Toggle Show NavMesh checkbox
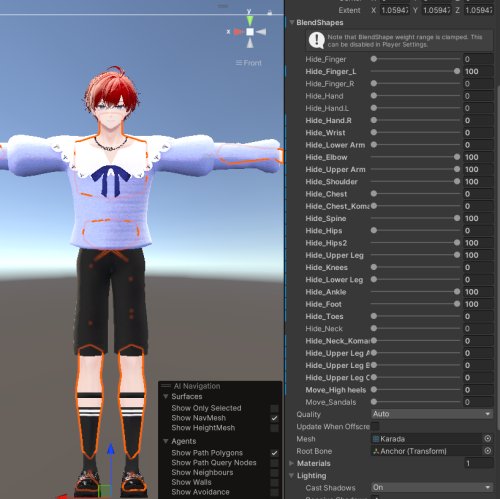Screen dimensions: 500x499 [x=274, y=418]
